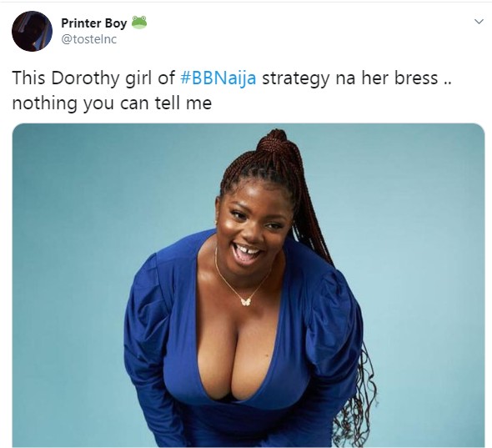Open the #BBNaija hashtag link
This screenshot has width=492, height=448.
218,78
